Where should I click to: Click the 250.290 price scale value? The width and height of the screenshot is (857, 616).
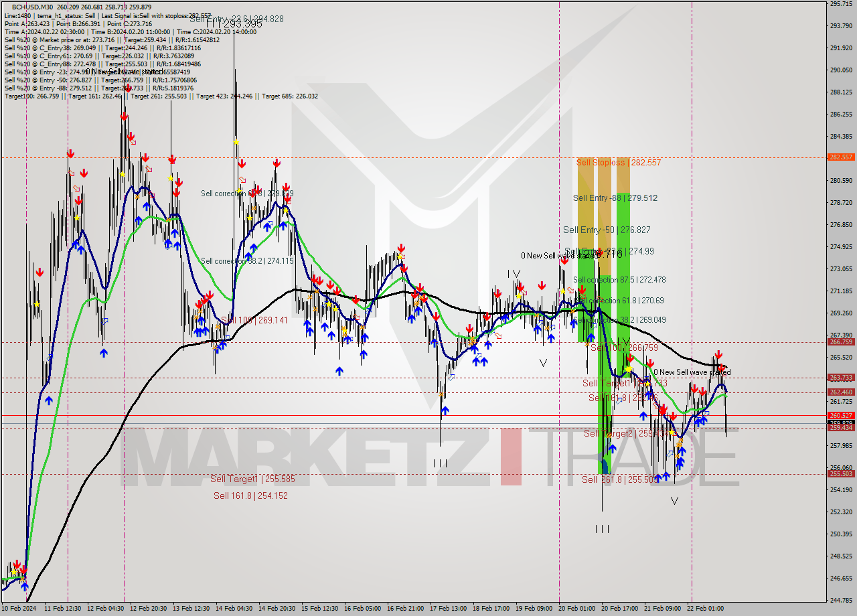[840, 534]
